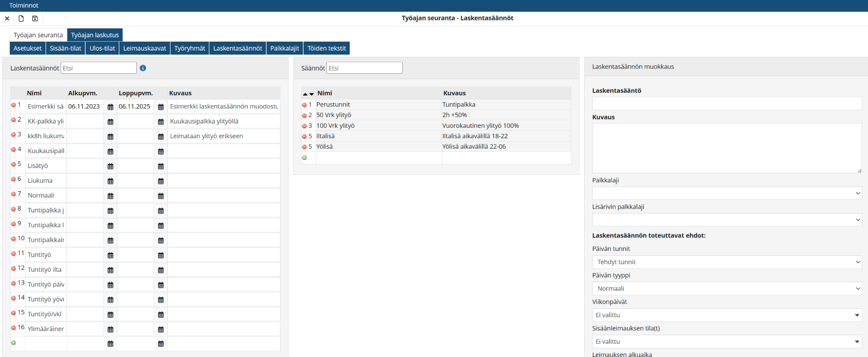The height and width of the screenshot is (357, 868).
Task: Remove the Iltalisä rule with red icon
Action: [304, 136]
